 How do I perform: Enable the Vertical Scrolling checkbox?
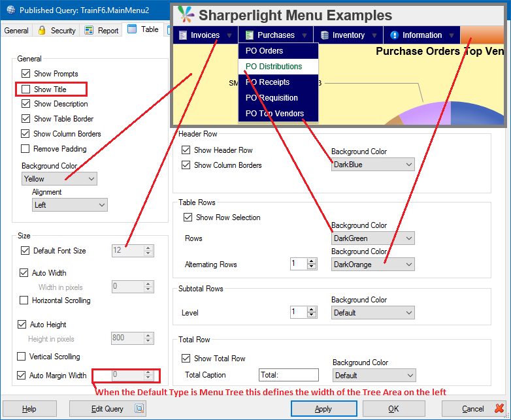tap(21, 356)
